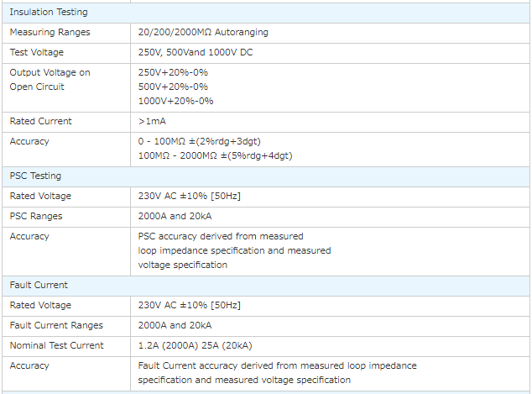Click the Measuring Ranges row label

point(50,32)
